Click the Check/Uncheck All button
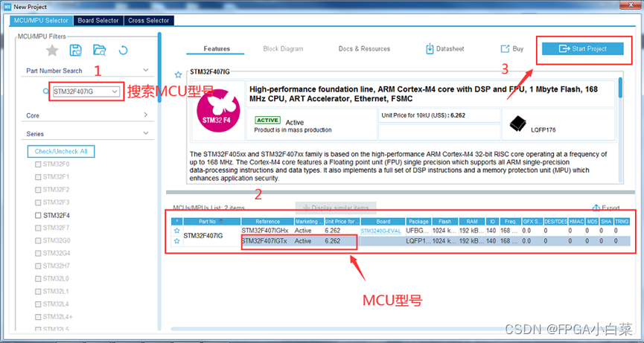644x343 pixels. point(61,151)
